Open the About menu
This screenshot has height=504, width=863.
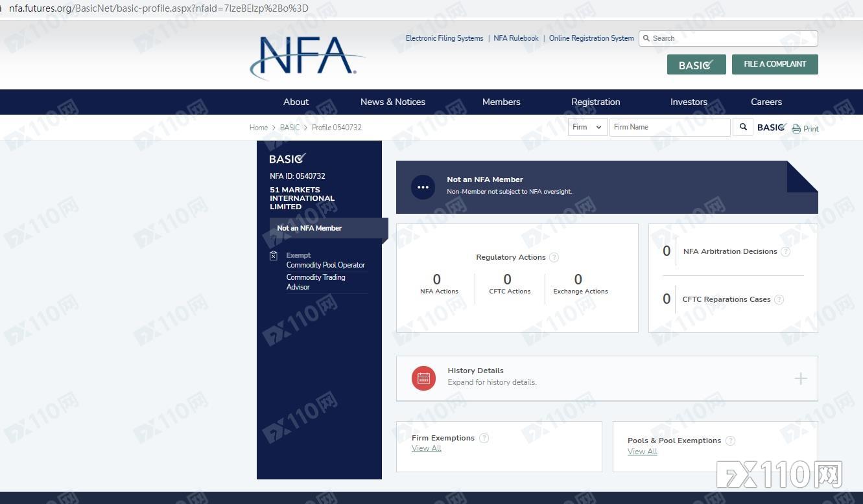[x=296, y=102]
